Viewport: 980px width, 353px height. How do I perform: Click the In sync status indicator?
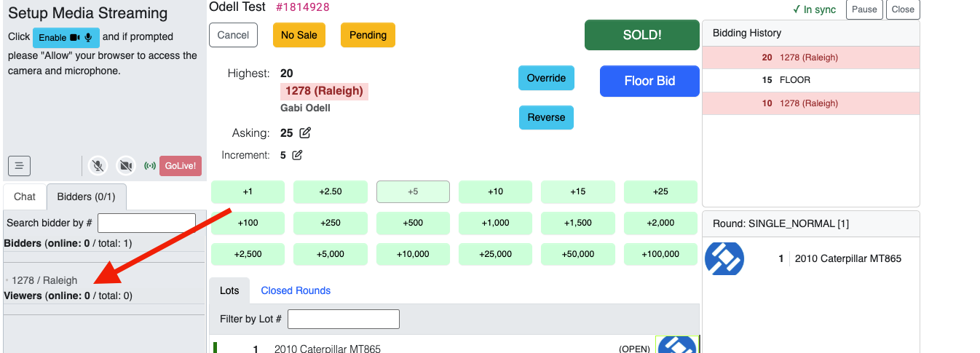click(x=815, y=9)
